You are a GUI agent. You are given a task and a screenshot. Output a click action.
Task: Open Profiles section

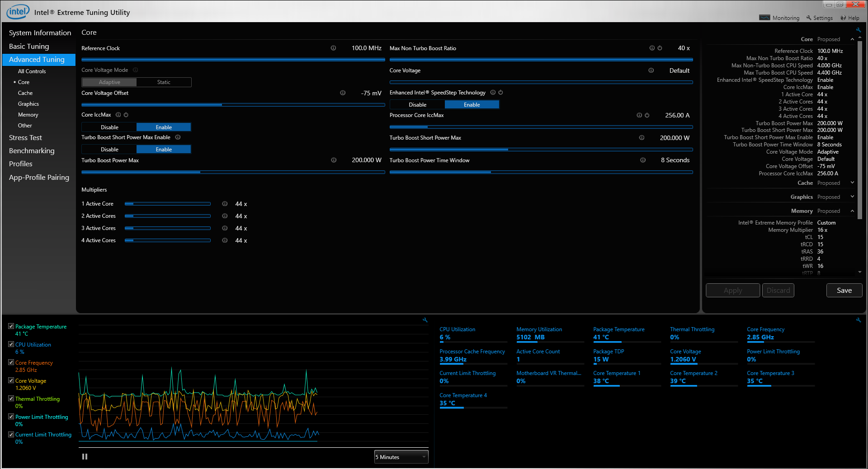click(x=21, y=164)
